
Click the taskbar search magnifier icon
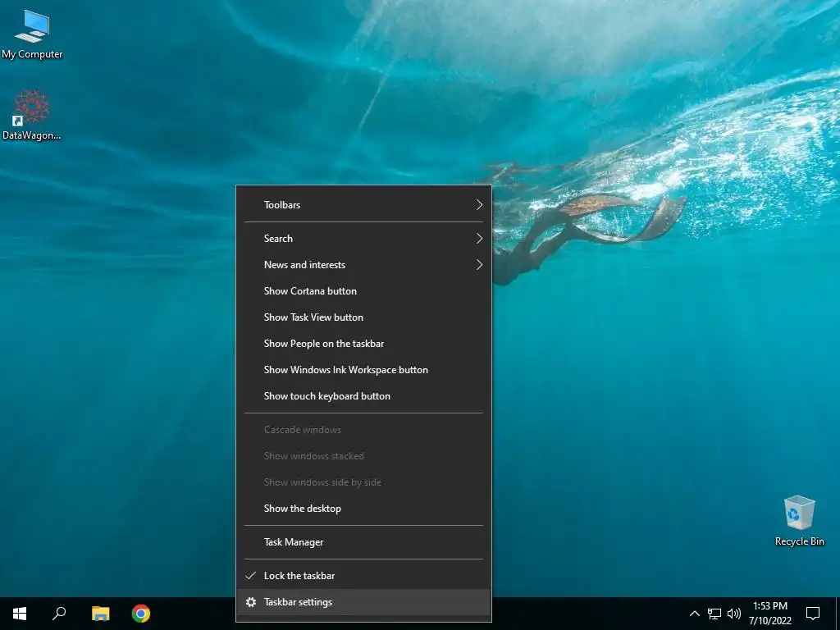[x=59, y=614]
